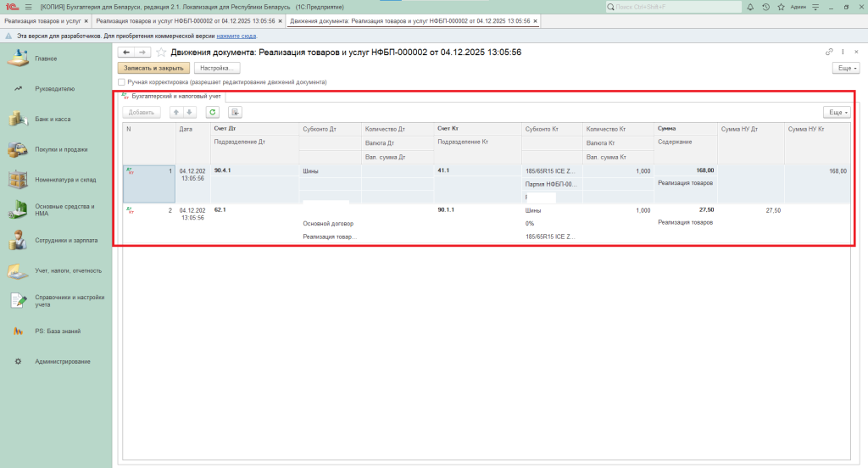Enable the Ручная корректировка checkbox
The image size is (868, 468).
tap(121, 82)
